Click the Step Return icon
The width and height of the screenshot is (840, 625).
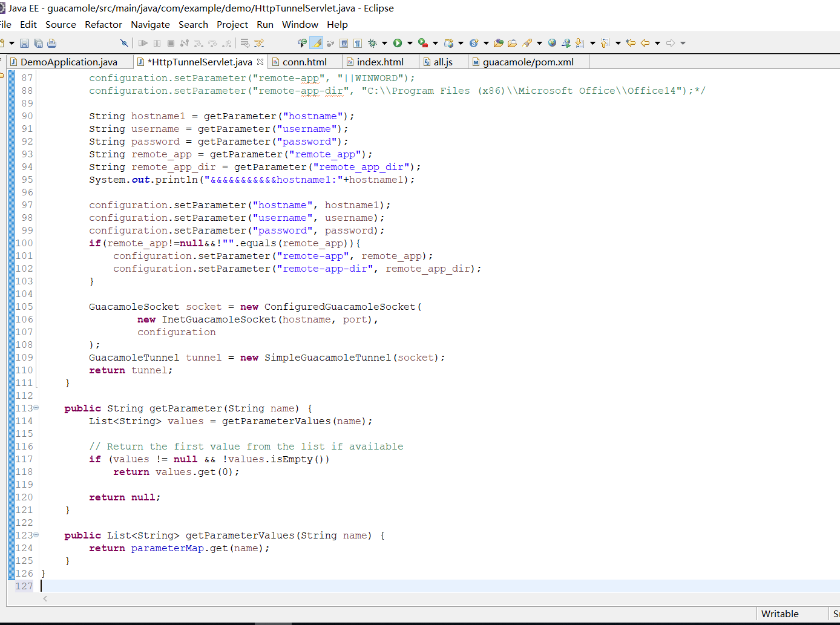(x=226, y=43)
